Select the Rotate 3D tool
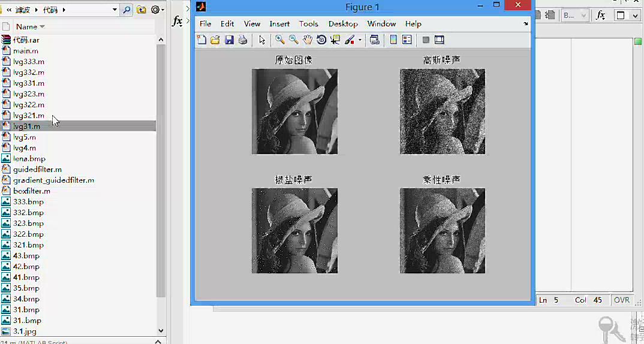The width and height of the screenshot is (644, 344). coord(321,40)
